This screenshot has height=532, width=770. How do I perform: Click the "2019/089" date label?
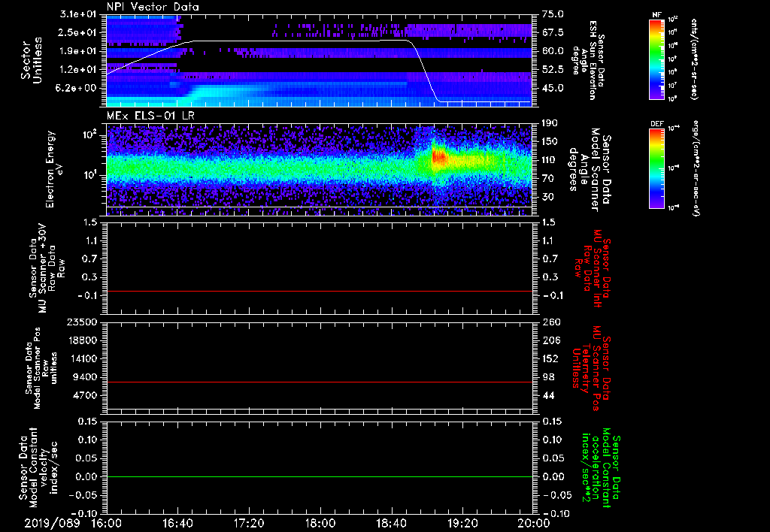click(x=52, y=523)
